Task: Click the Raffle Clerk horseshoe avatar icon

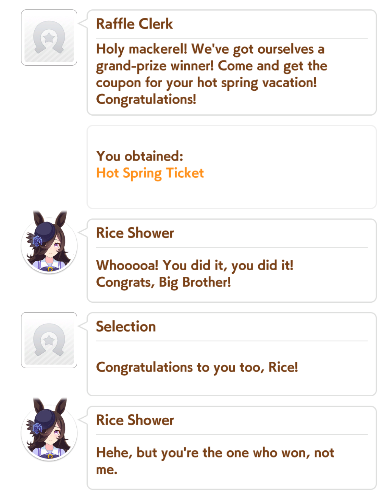Action: (x=49, y=38)
